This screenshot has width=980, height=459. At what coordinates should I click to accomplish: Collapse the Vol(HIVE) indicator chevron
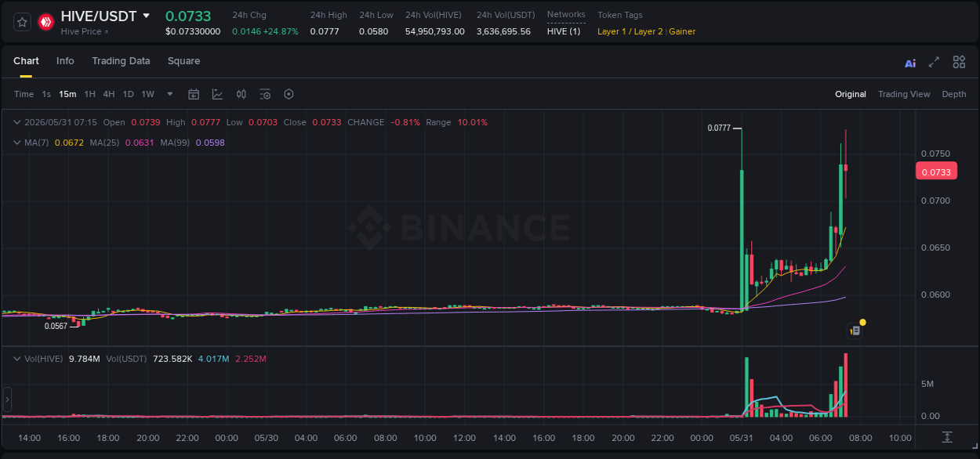[x=16, y=359]
